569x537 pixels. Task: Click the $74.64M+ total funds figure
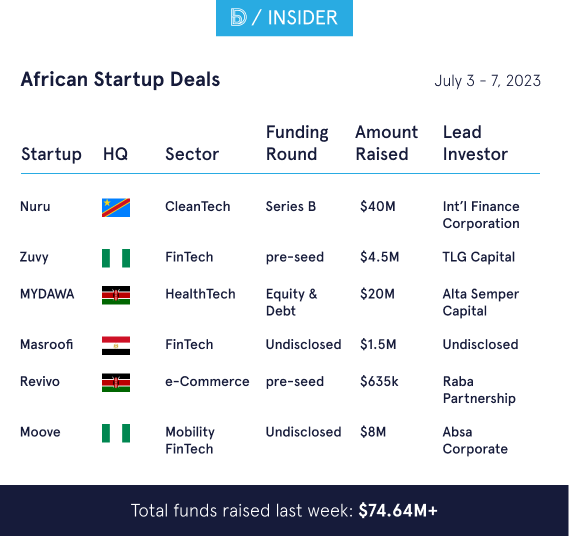(x=398, y=511)
